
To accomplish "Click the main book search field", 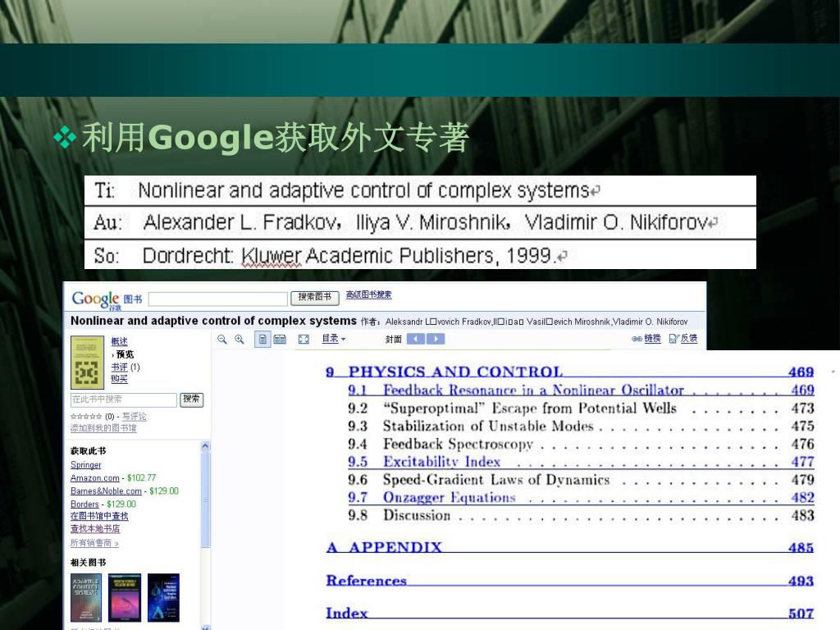I will click(x=218, y=299).
